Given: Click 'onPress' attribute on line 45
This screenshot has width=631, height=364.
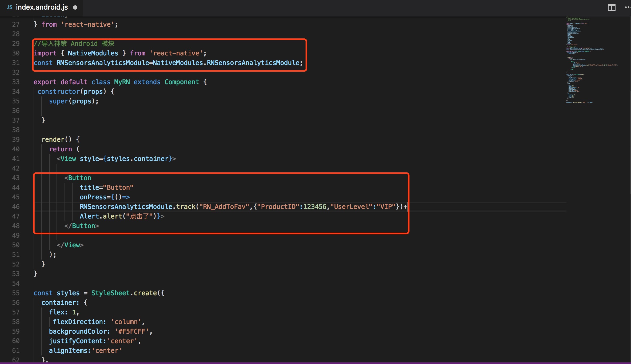Looking at the screenshot, I should click(x=93, y=197).
